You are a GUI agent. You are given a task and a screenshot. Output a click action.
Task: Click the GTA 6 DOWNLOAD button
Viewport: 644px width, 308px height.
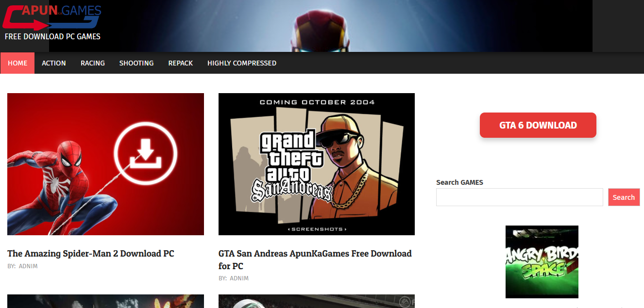pos(538,125)
